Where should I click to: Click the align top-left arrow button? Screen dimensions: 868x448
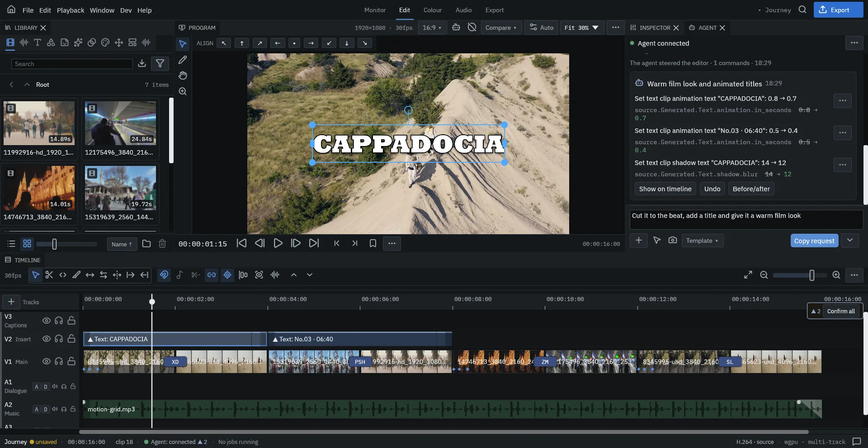click(224, 43)
